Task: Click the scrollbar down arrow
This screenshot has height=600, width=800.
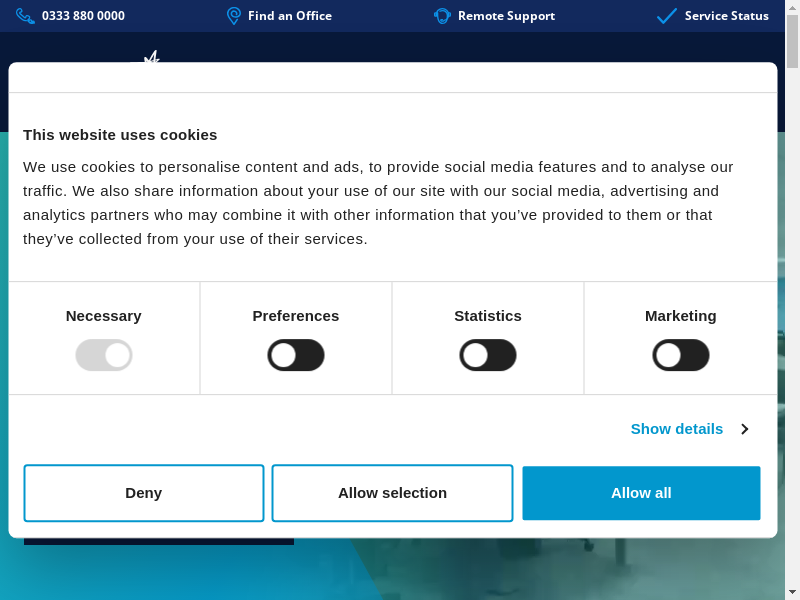Action: (x=792, y=591)
